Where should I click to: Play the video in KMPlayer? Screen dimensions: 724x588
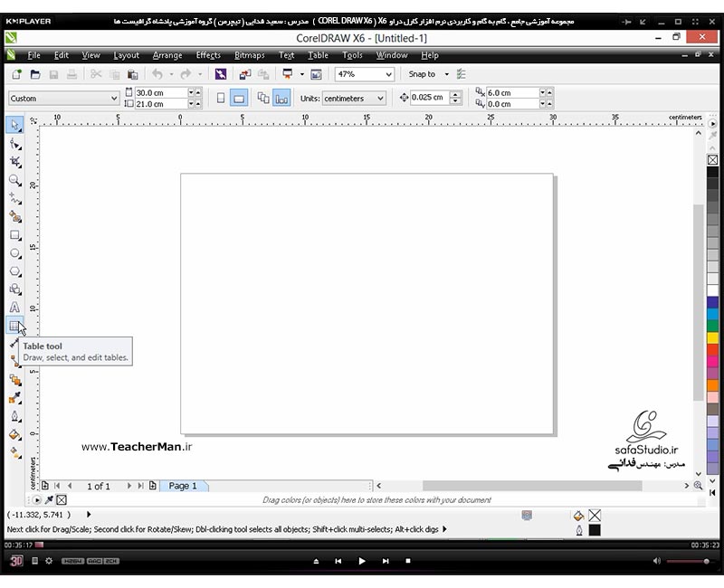point(362,561)
